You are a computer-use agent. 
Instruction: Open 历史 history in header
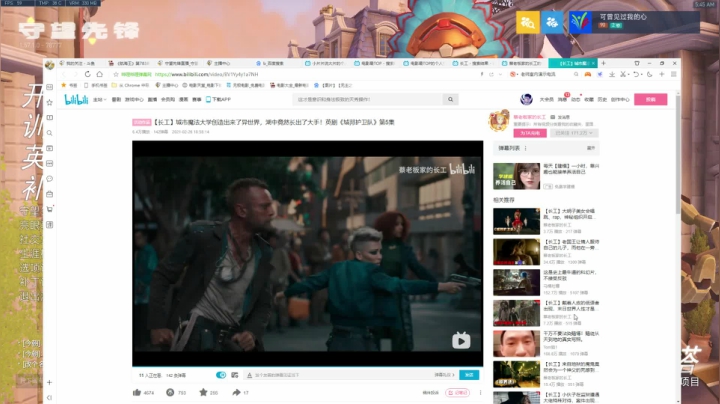click(x=602, y=100)
